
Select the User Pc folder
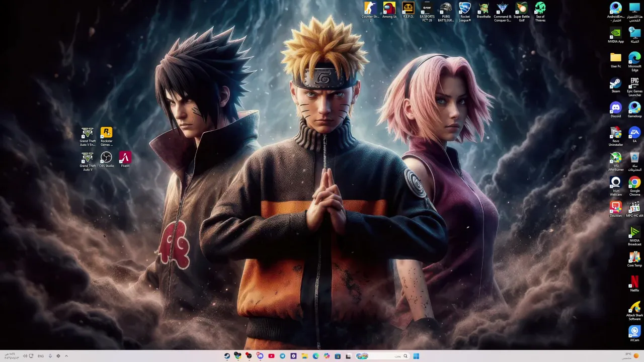(616, 60)
